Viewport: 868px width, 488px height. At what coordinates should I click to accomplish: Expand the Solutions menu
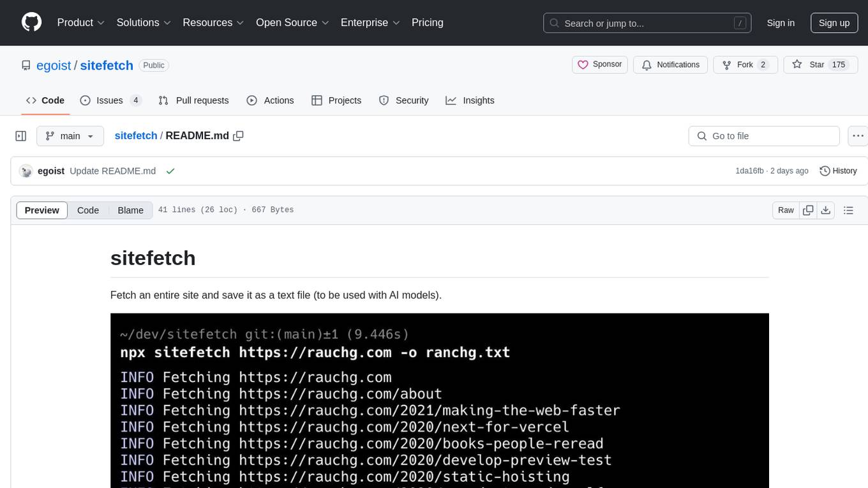(x=144, y=22)
